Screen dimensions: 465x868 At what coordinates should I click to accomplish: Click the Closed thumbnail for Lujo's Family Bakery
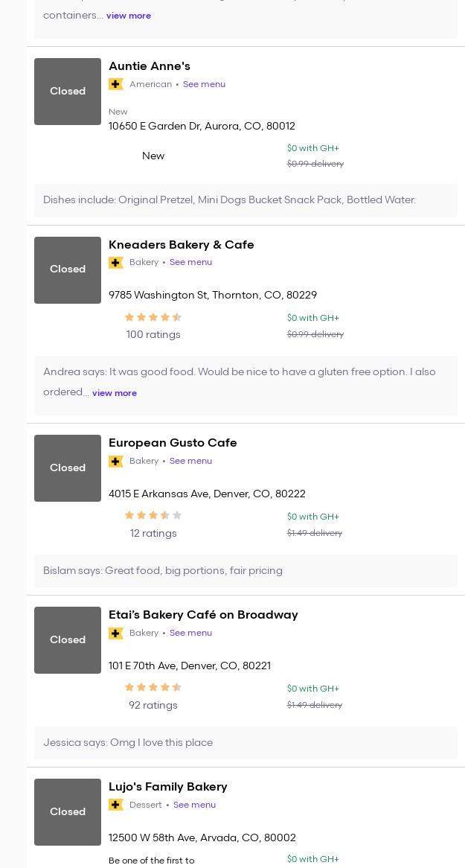click(x=68, y=812)
